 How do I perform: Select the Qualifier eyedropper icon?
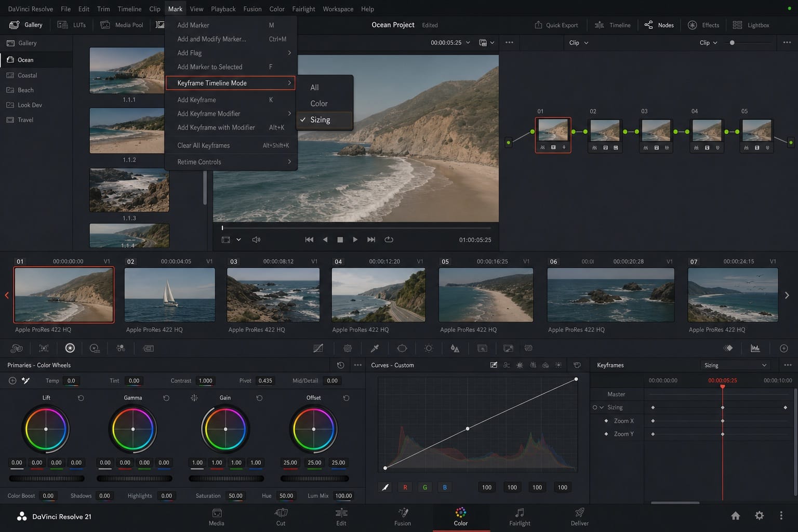point(375,348)
